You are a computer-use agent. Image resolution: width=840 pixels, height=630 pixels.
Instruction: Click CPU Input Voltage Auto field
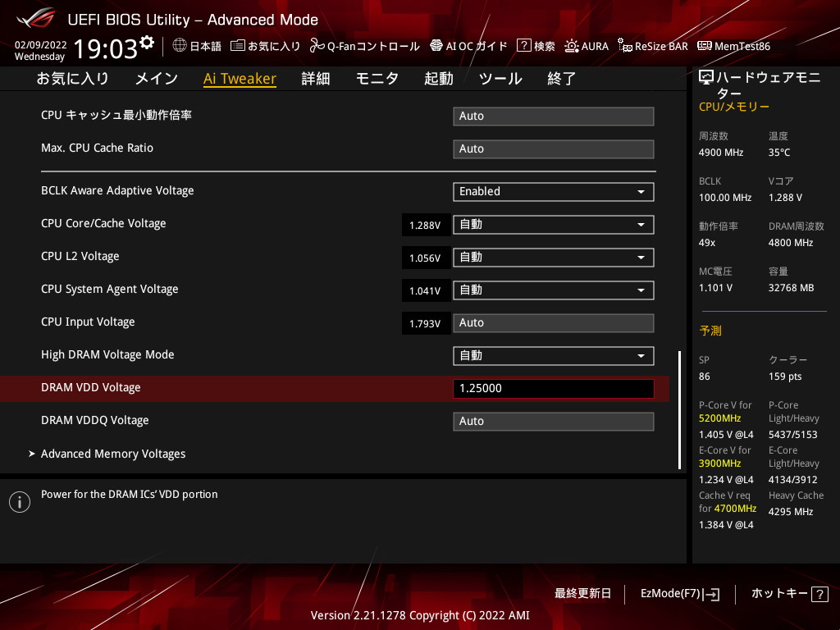click(554, 323)
